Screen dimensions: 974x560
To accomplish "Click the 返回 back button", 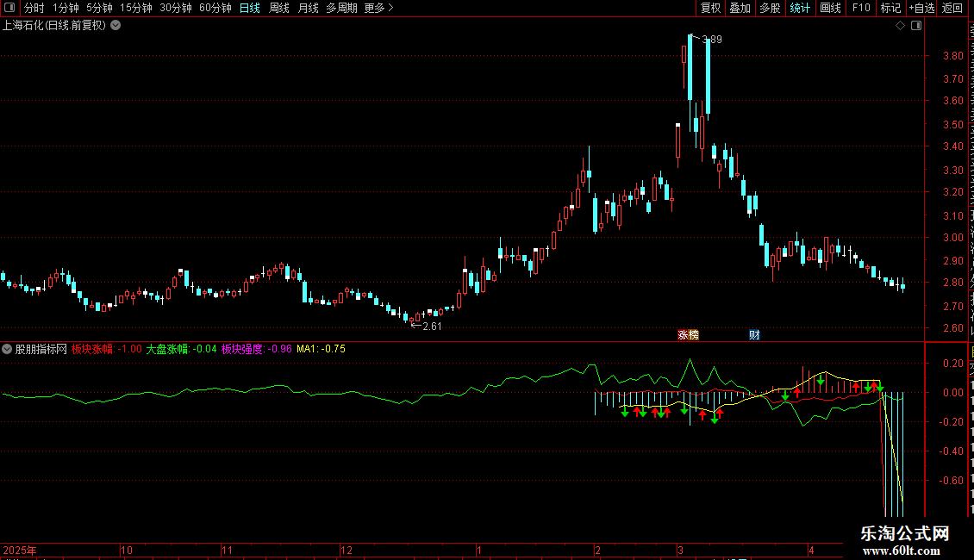I will (952, 8).
